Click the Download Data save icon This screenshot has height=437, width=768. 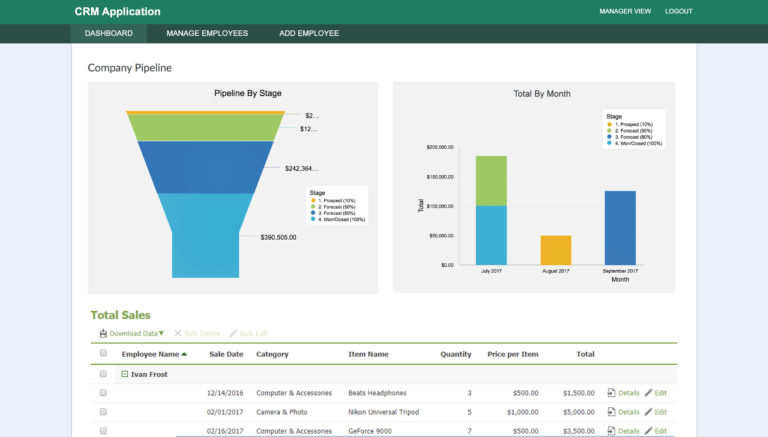click(103, 333)
